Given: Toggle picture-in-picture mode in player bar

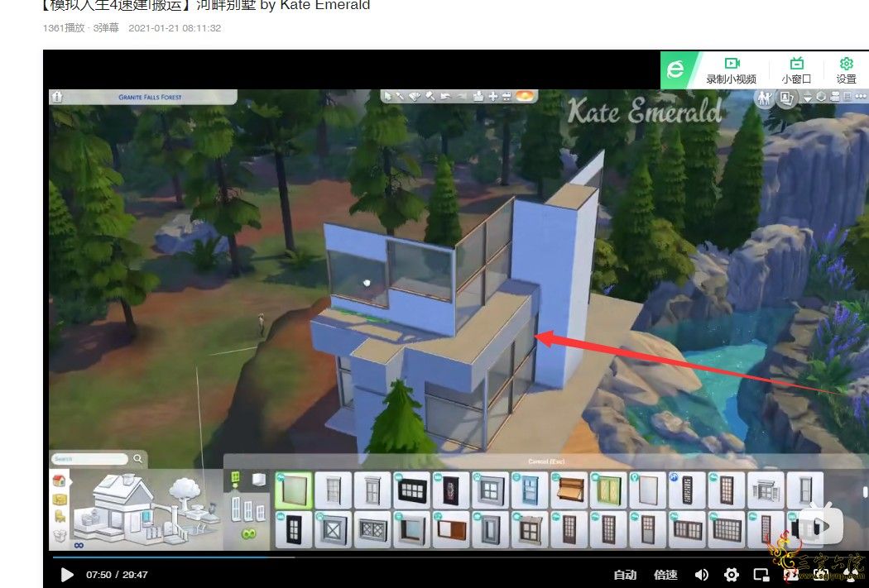Looking at the screenshot, I should click(x=761, y=575).
